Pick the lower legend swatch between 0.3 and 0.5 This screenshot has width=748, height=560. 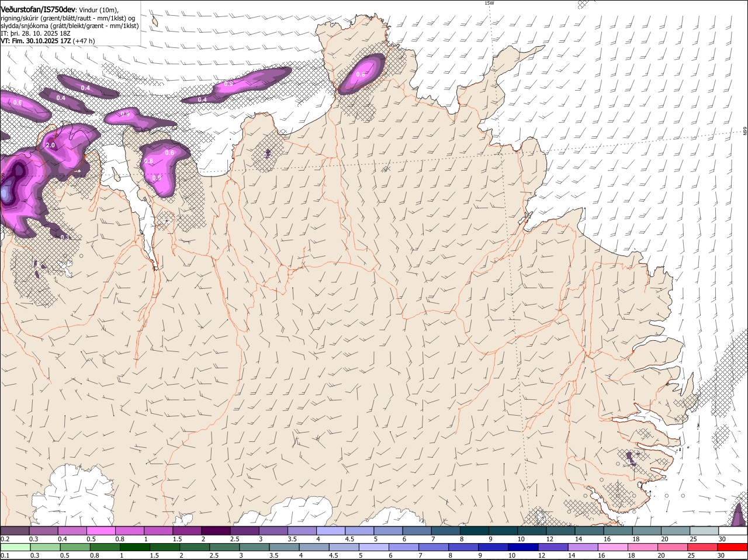(x=45, y=547)
